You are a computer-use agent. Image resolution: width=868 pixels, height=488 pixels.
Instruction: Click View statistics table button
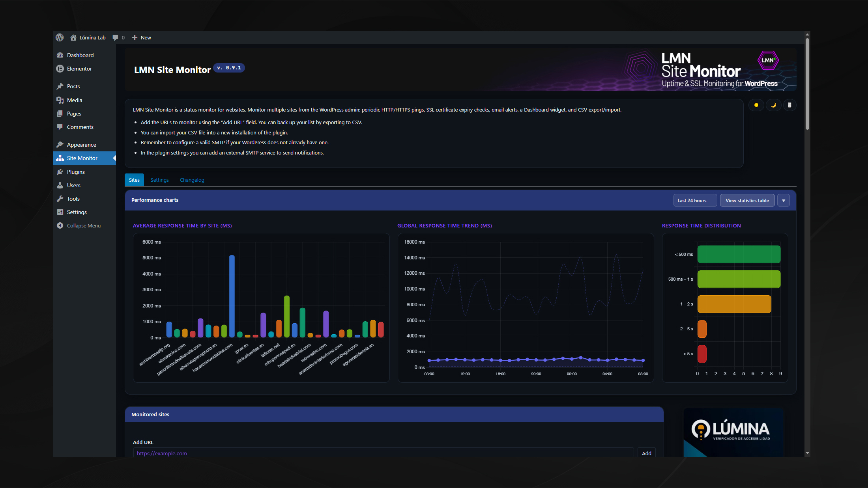point(747,200)
